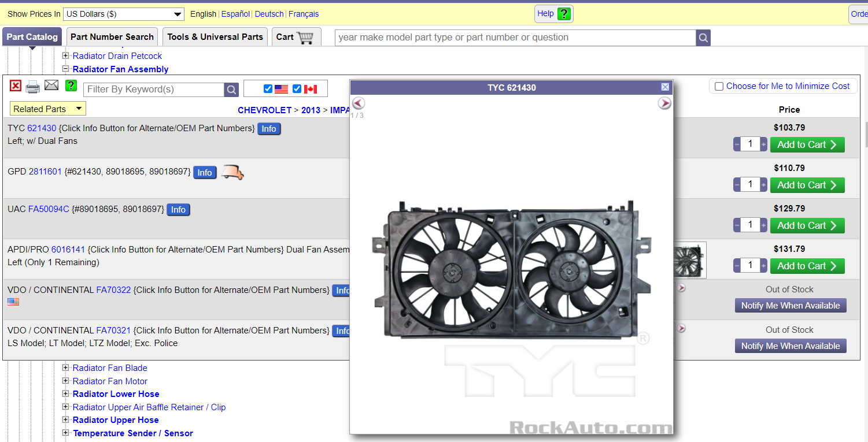Open the Tools & Universal Parts tab
The image size is (868, 442).
215,37
